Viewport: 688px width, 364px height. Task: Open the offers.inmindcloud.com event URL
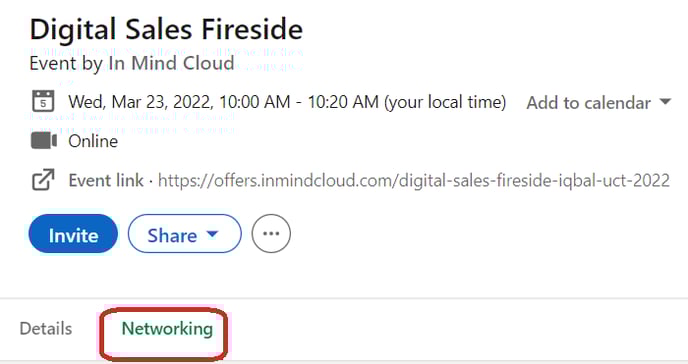(414, 180)
